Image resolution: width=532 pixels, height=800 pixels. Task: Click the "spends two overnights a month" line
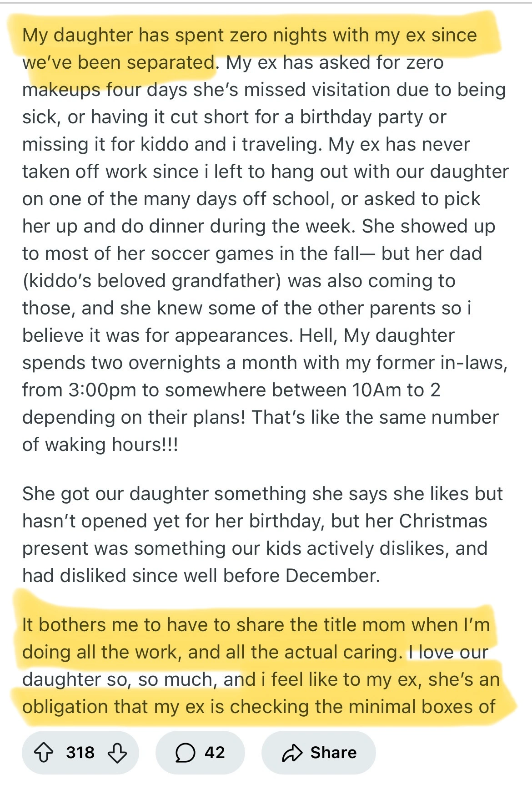264,363
